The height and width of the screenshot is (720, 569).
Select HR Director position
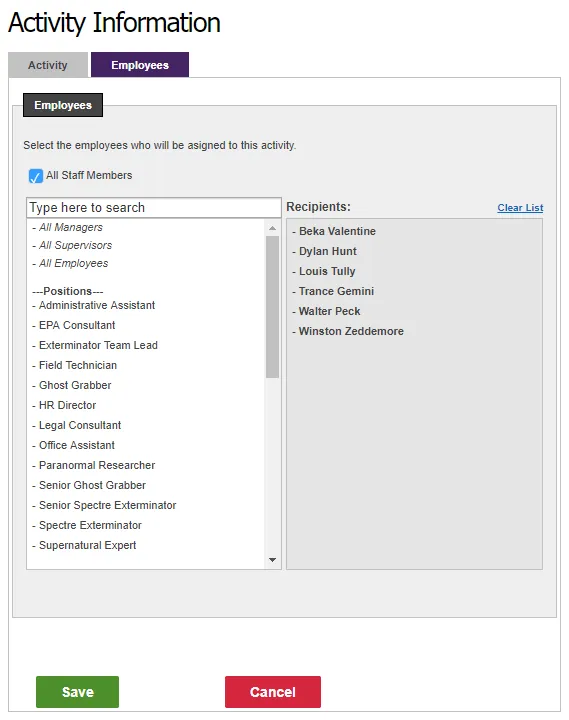tap(68, 405)
